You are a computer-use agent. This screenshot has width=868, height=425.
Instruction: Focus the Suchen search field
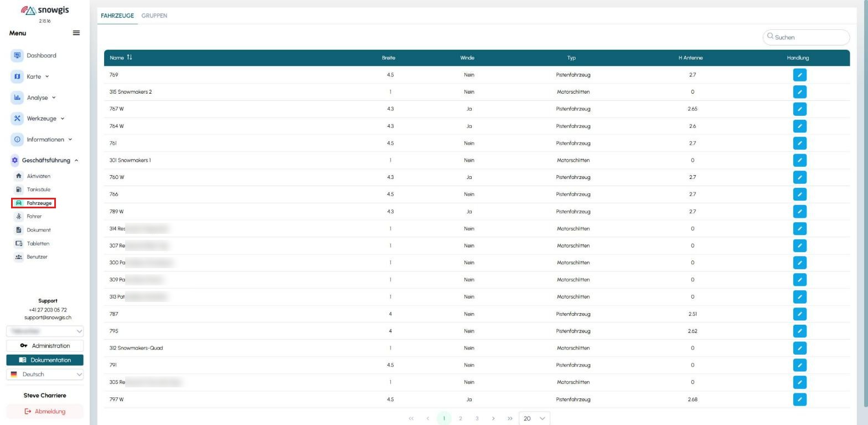pyautogui.click(x=806, y=37)
